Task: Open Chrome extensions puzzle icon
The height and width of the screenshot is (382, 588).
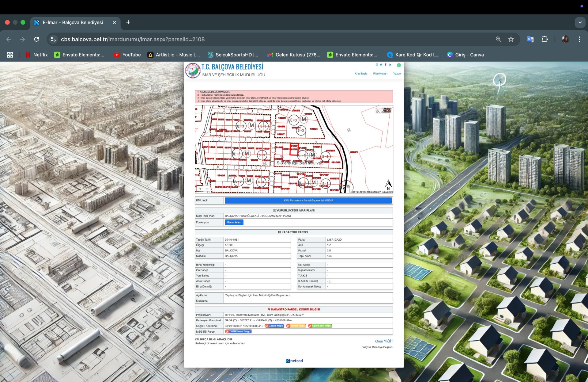Action: pos(545,39)
